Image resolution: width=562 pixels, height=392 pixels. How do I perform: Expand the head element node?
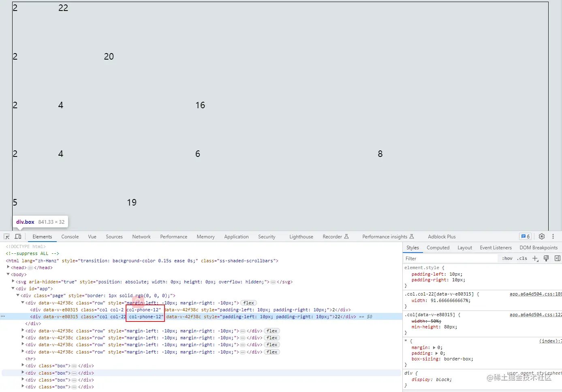coord(8,267)
